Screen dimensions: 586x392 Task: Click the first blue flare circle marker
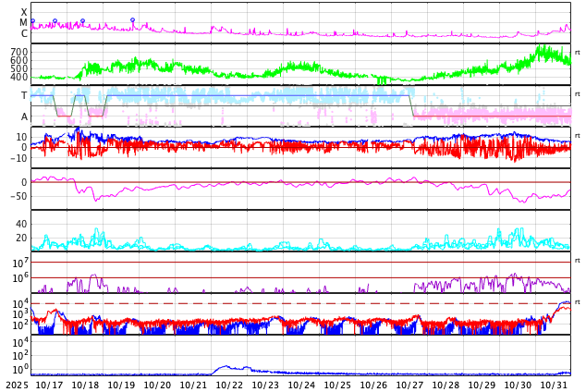(32, 20)
